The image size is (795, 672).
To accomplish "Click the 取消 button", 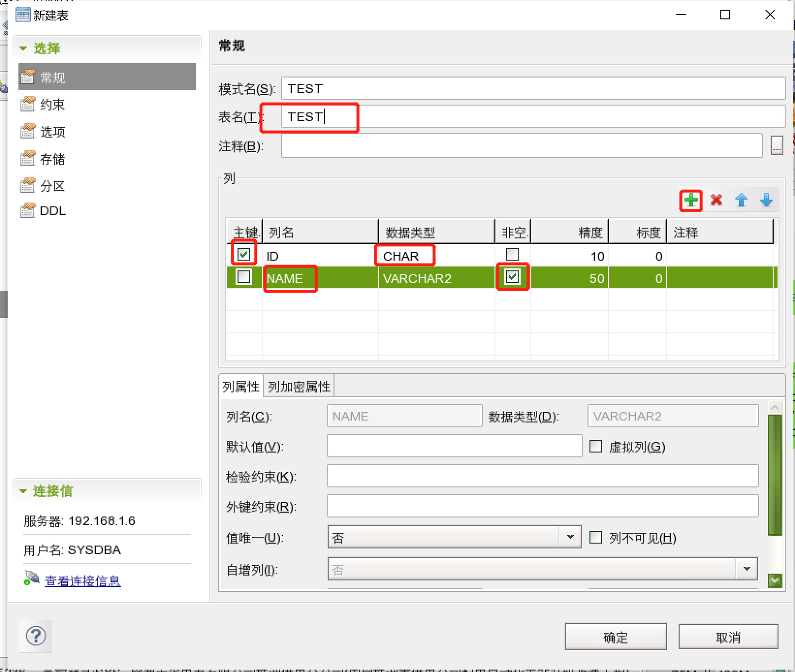I will (728, 637).
